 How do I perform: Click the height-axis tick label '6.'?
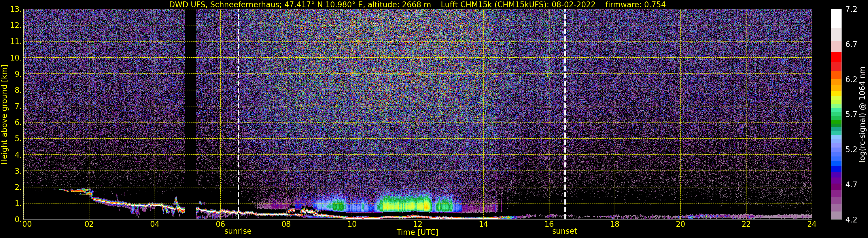pyautogui.click(x=18, y=123)
